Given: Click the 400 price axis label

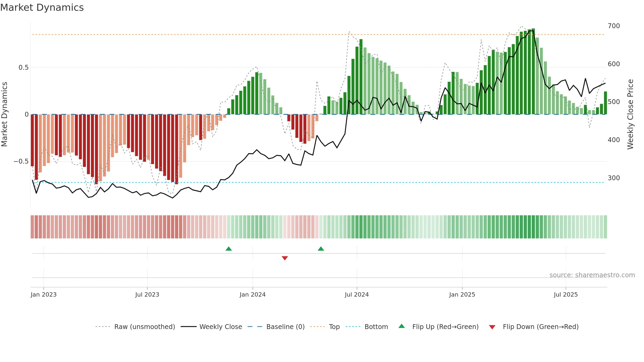Looking at the screenshot, I should [x=614, y=140].
